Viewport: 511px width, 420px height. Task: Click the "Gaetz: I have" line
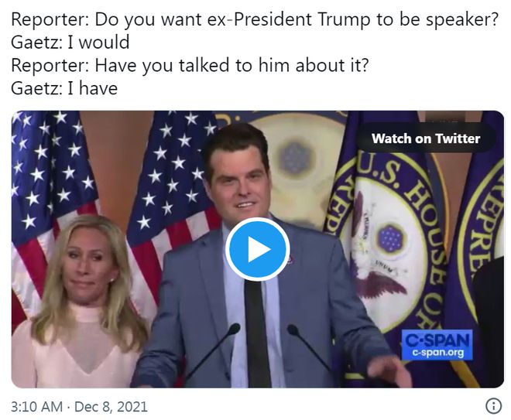point(64,87)
